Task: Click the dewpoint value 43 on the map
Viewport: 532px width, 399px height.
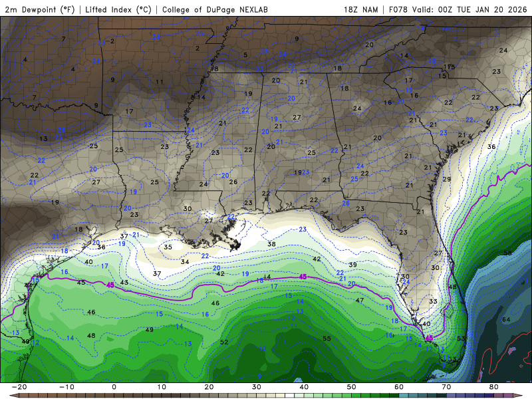Action: click(x=124, y=282)
